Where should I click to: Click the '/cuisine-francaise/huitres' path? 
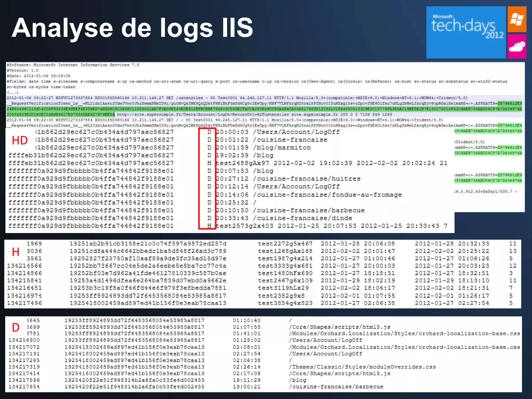pyautogui.click(x=307, y=179)
